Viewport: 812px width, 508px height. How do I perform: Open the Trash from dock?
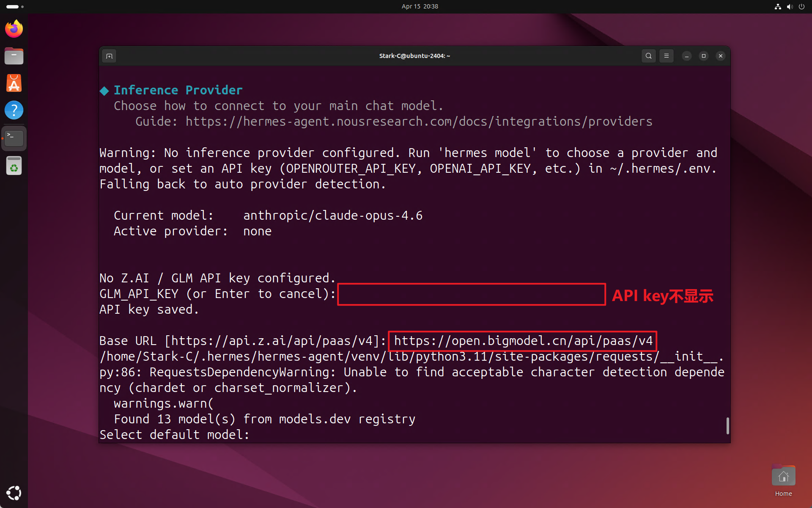(14, 166)
